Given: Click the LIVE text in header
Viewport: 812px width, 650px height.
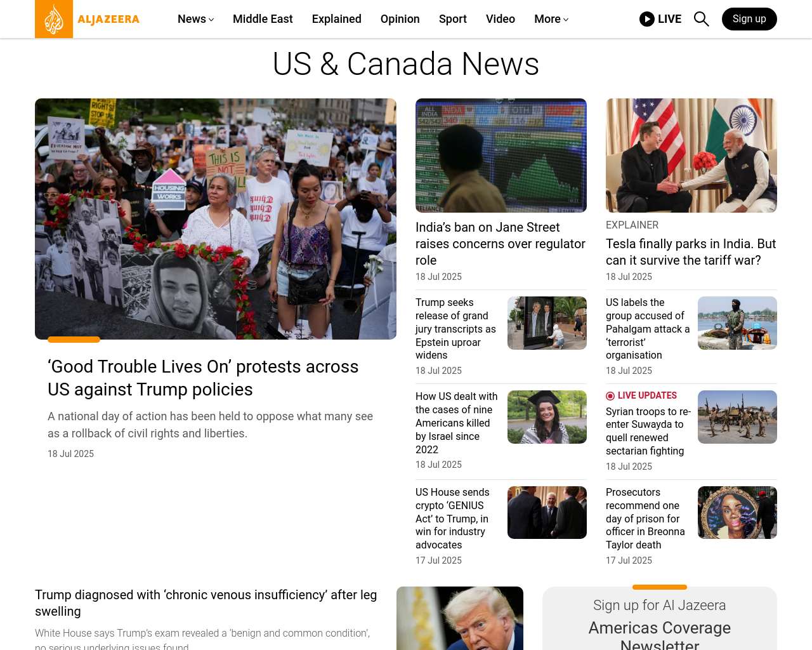Looking at the screenshot, I should (x=669, y=19).
